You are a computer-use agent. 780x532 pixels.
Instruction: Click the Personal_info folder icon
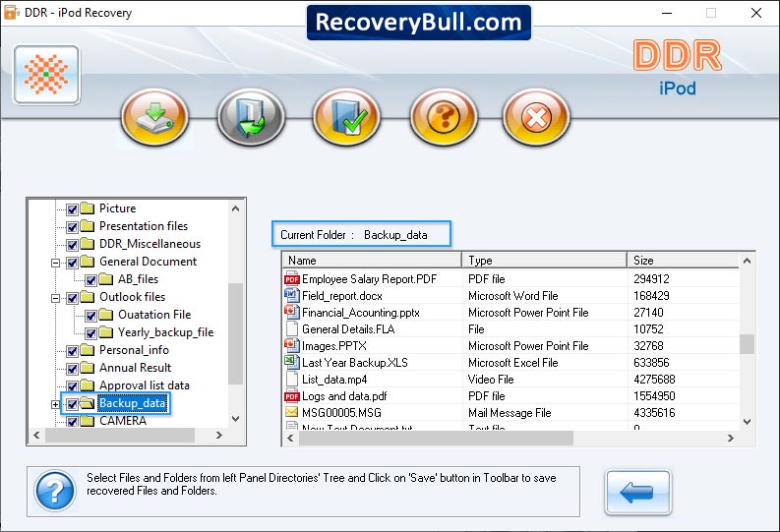(x=88, y=350)
